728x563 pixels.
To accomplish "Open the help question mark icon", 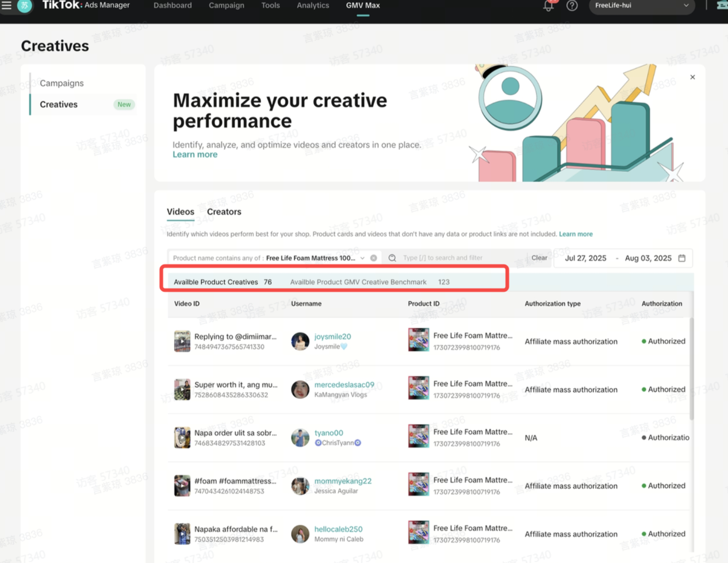I will (572, 5).
